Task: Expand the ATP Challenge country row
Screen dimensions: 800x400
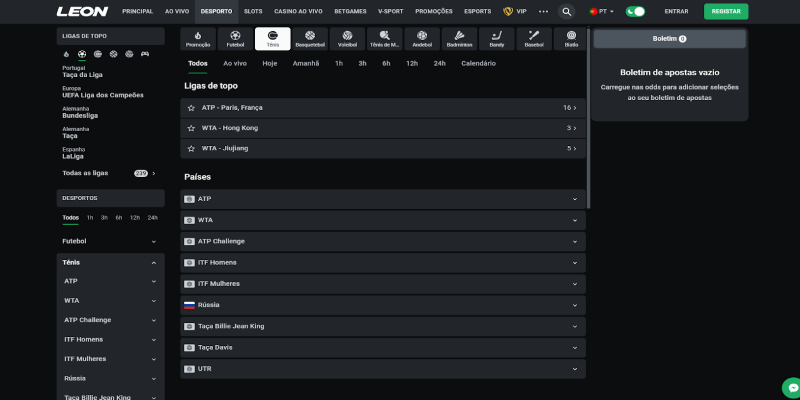Action: click(383, 241)
